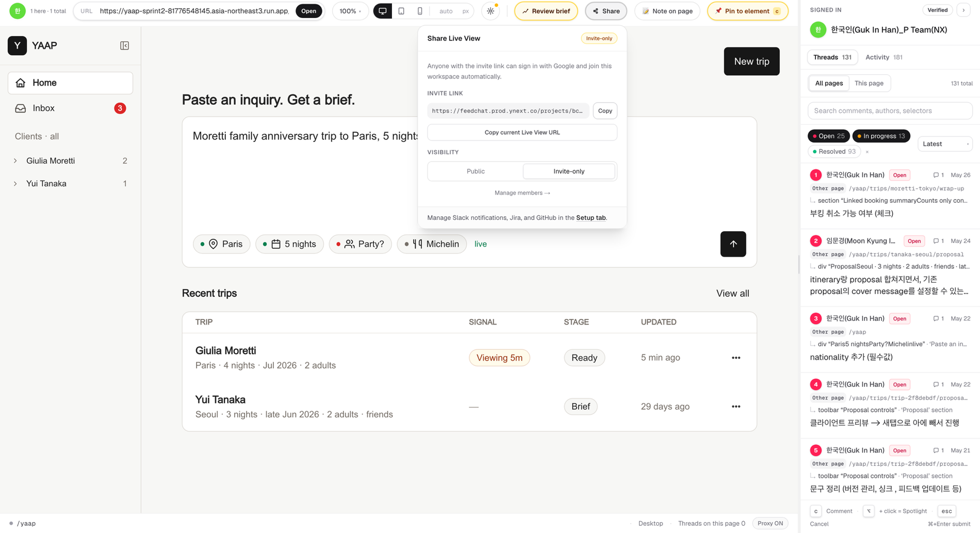Open the Activity 181 tab
The height and width of the screenshot is (533, 980).
click(884, 57)
